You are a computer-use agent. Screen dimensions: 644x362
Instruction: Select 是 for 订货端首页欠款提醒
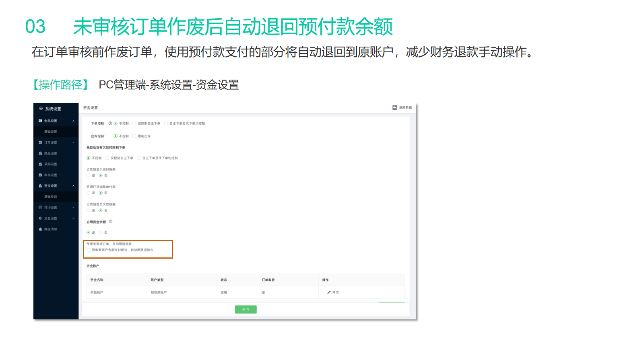89,210
